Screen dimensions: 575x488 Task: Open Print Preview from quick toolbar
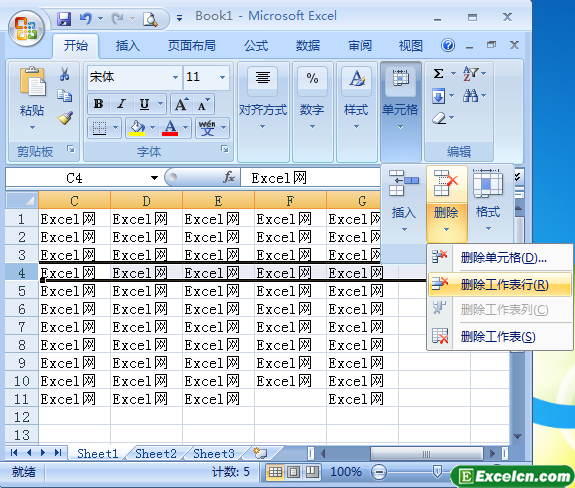point(150,19)
